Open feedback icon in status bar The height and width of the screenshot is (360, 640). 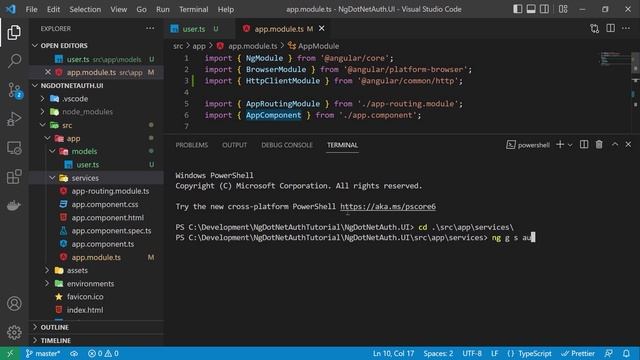(609, 353)
